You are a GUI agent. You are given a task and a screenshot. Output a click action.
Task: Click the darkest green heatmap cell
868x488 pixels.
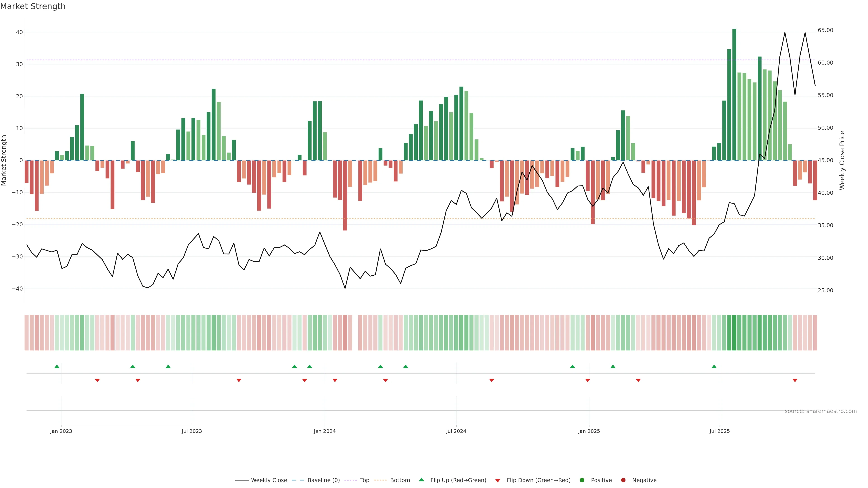[x=734, y=332]
